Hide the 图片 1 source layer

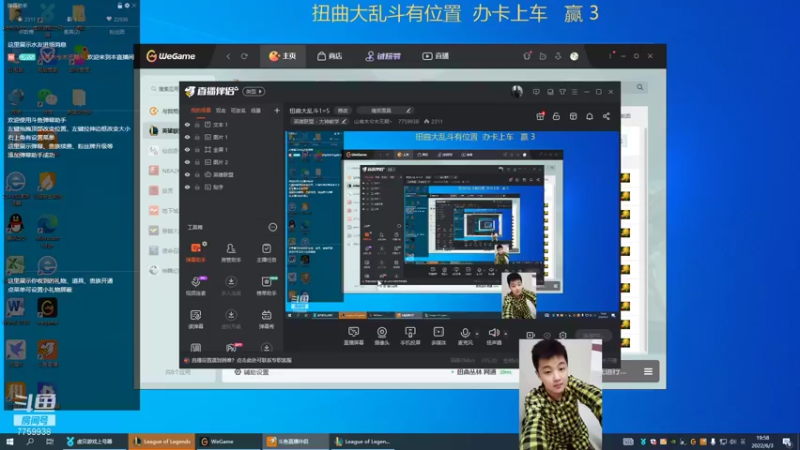pos(187,137)
